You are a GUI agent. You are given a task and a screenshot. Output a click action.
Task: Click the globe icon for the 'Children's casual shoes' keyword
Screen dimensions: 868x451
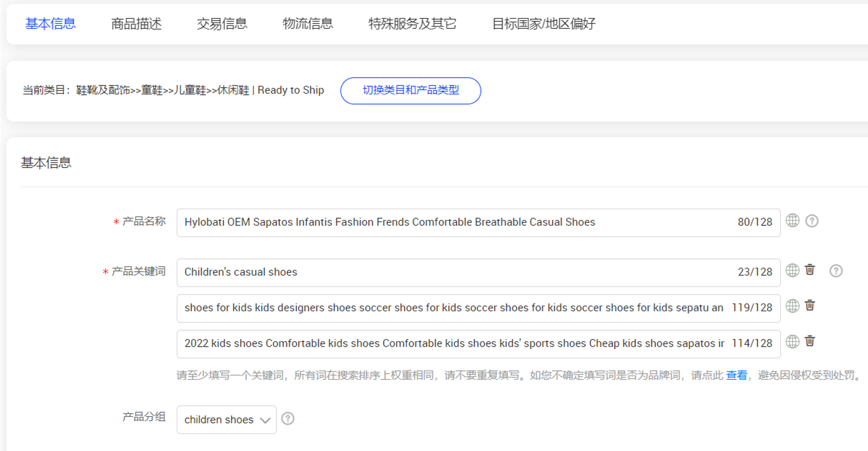tap(793, 270)
